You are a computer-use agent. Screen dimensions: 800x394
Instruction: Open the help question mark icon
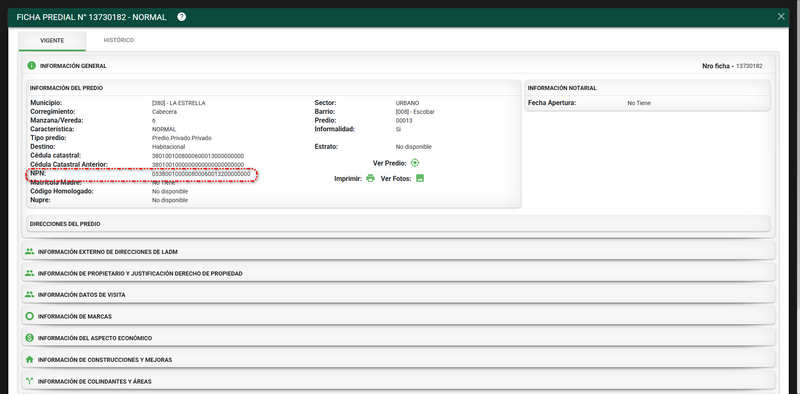coord(182,17)
